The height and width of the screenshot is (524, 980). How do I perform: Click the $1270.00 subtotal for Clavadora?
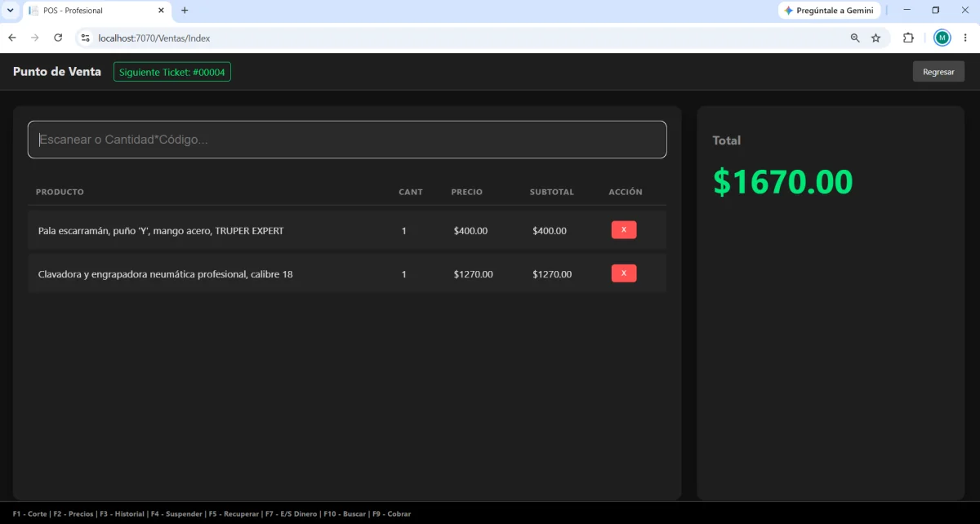[552, 274]
